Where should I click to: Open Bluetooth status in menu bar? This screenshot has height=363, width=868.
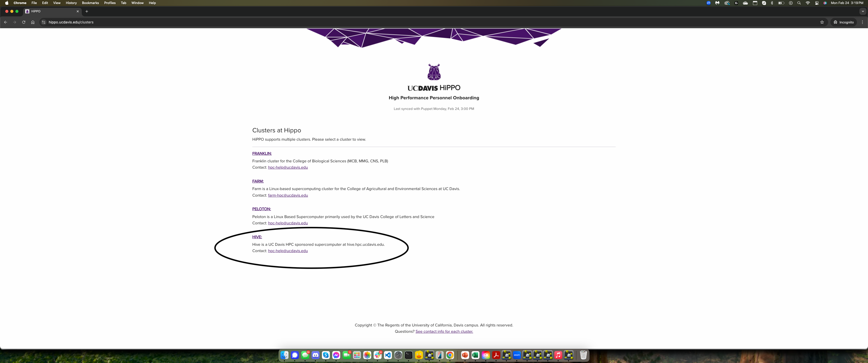772,3
